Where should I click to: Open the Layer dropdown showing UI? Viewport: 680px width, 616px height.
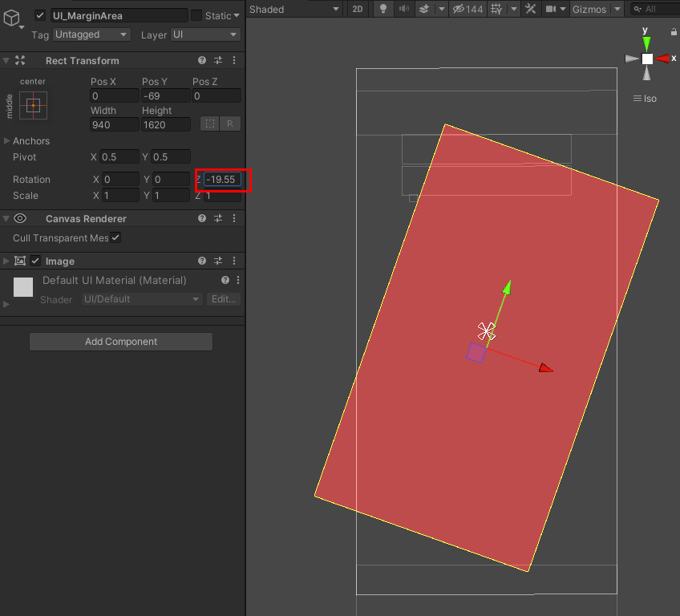pyautogui.click(x=205, y=34)
